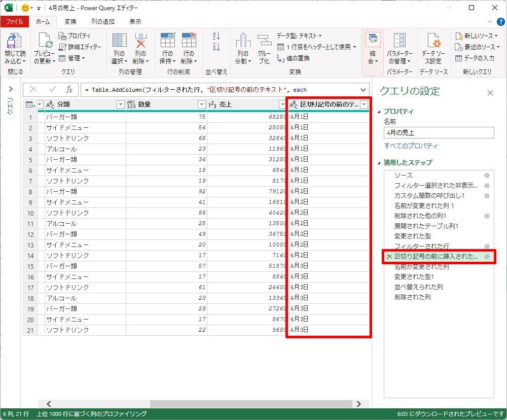Open the 詳細エディター
The height and width of the screenshot is (420, 507).
[x=80, y=47]
